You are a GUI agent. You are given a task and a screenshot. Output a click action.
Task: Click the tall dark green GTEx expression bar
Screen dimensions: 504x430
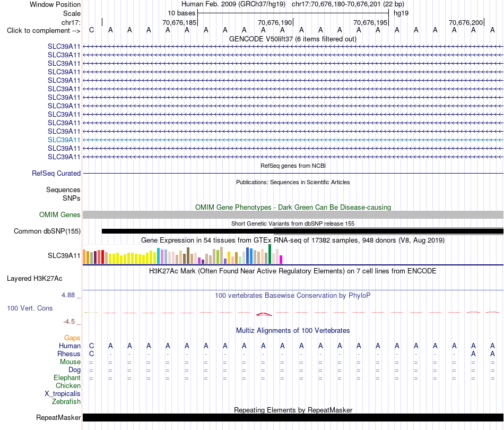click(x=270, y=254)
